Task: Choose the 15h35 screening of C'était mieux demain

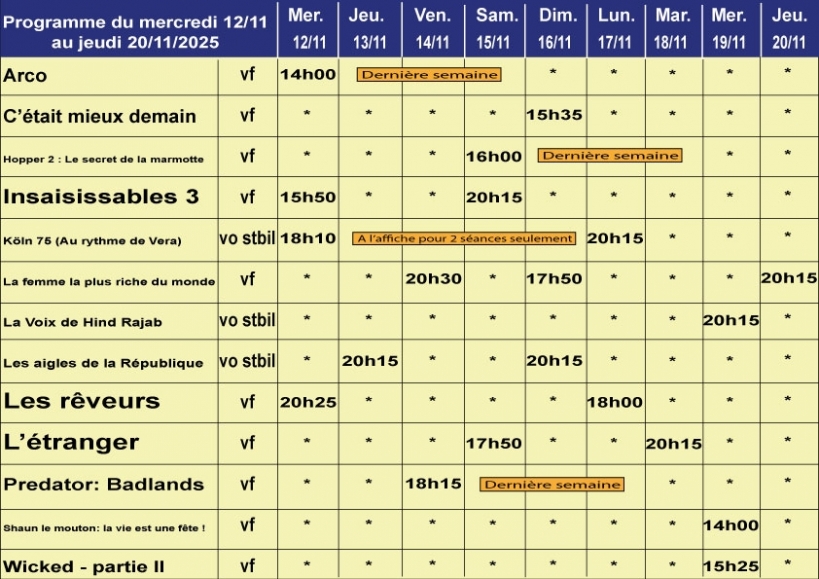Action: tap(554, 115)
